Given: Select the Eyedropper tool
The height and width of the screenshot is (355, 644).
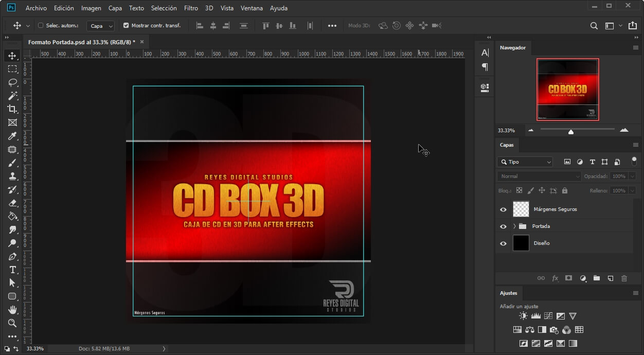Looking at the screenshot, I should tap(12, 136).
